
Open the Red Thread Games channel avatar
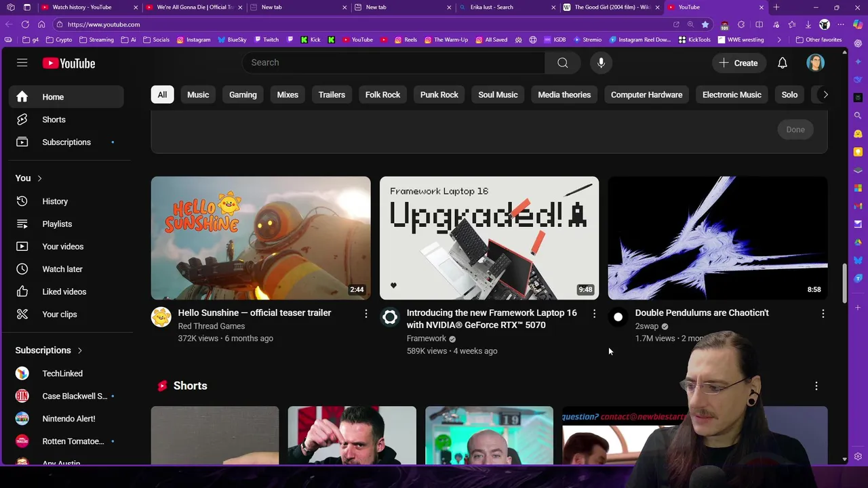161,317
